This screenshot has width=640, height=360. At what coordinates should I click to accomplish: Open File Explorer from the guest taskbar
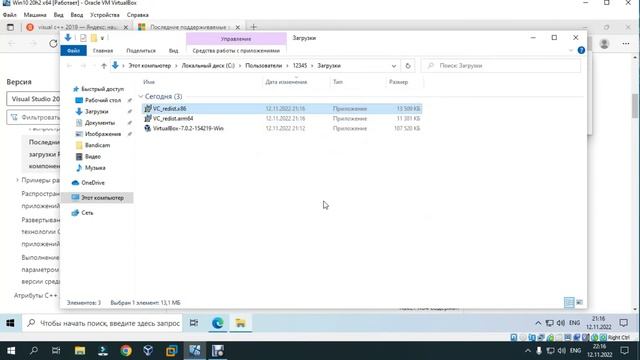tap(240, 323)
